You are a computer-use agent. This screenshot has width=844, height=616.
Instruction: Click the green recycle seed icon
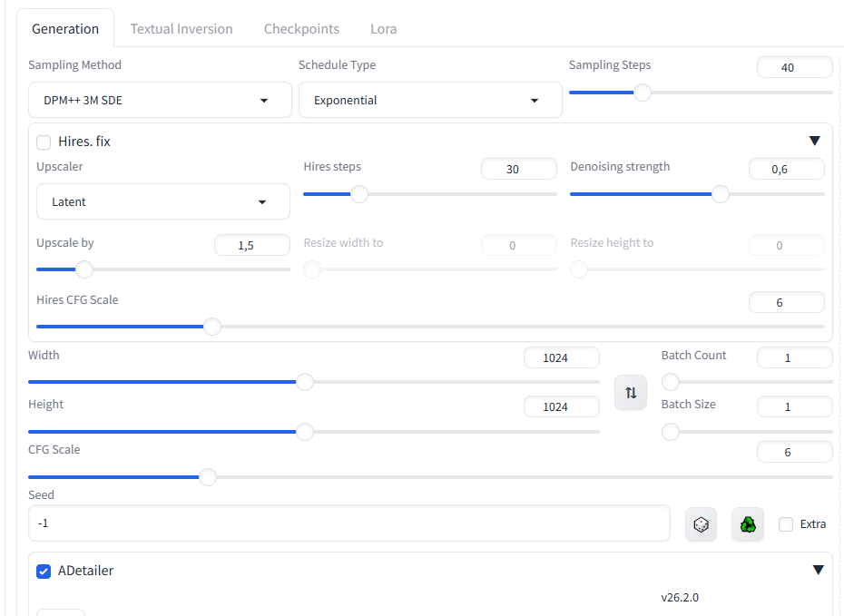click(748, 524)
